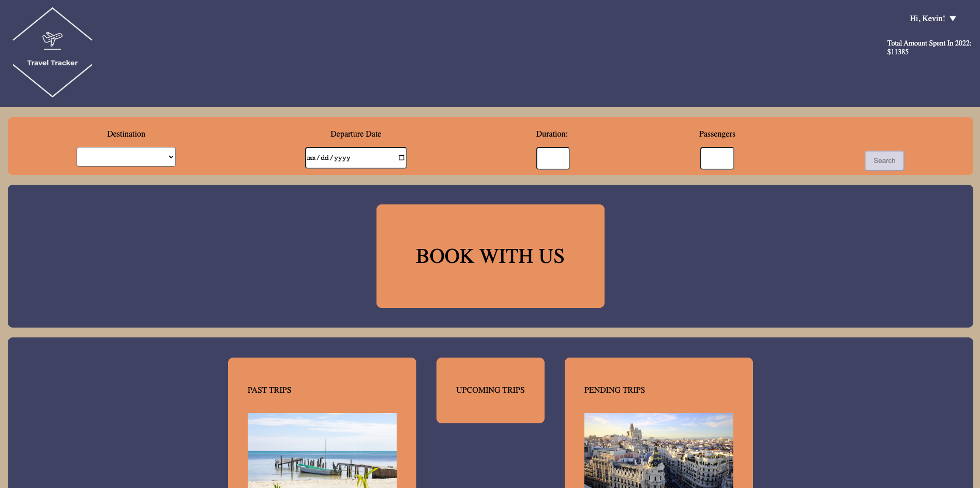The height and width of the screenshot is (488, 980).
Task: Select the PAST TRIPS heading
Action: [x=269, y=390]
